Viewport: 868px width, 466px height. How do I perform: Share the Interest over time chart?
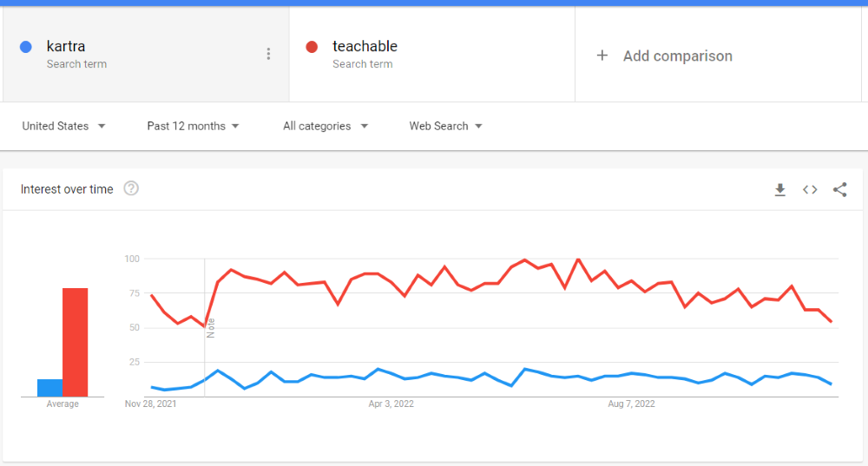(839, 190)
